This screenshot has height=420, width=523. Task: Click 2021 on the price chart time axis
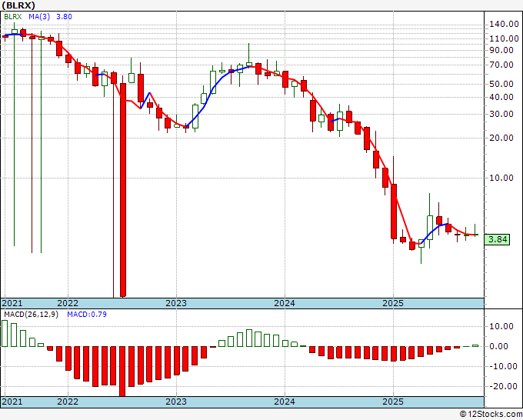click(x=12, y=303)
